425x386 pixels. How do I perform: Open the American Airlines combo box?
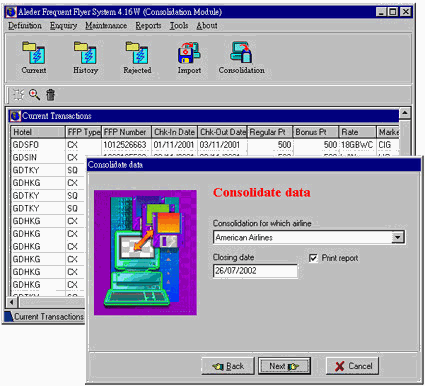click(309, 237)
